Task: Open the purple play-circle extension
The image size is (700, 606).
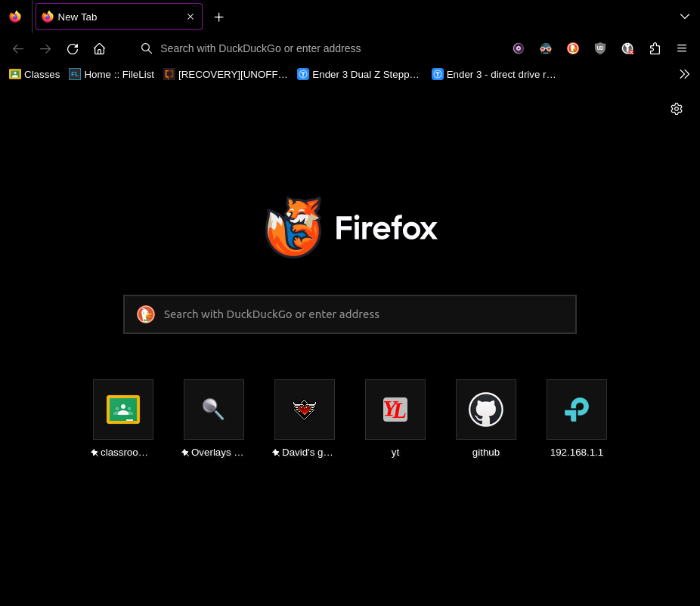Action: tap(519, 48)
